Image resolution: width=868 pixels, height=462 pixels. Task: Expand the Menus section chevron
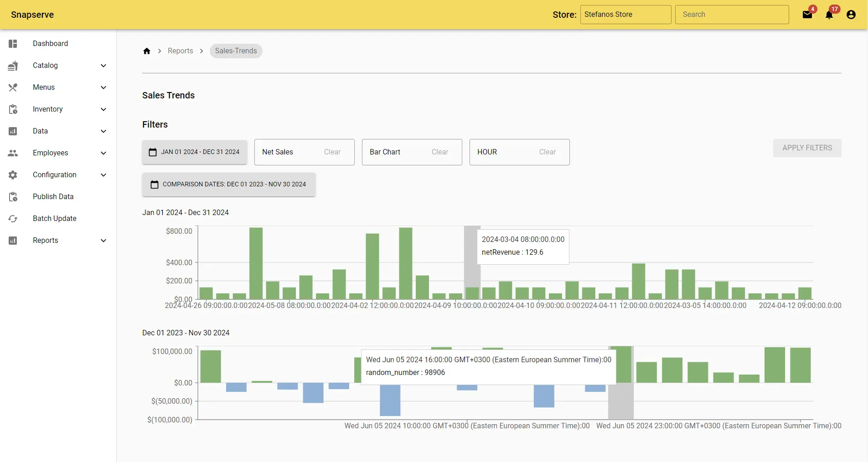tap(103, 87)
